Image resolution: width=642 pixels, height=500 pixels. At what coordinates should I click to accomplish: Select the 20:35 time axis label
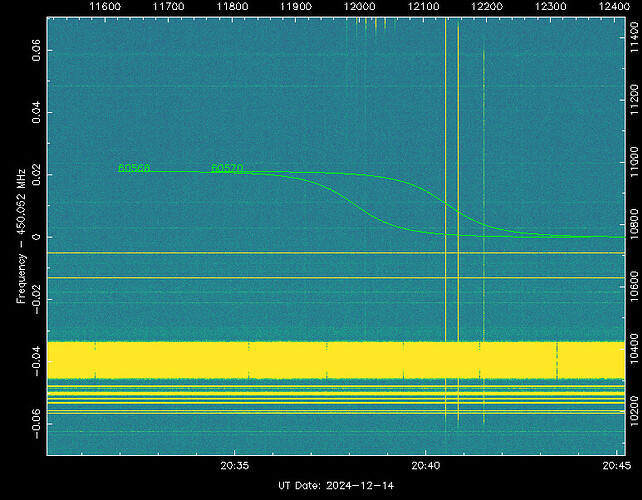pyautogui.click(x=235, y=466)
